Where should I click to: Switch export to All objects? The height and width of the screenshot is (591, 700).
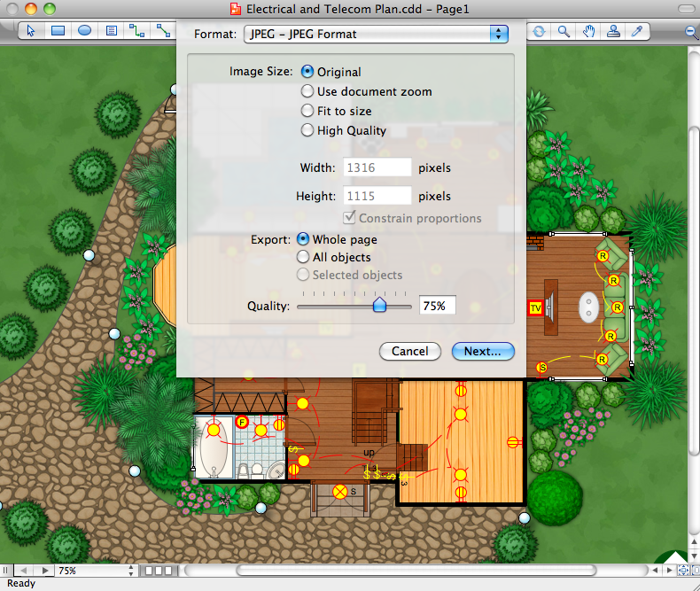(x=303, y=257)
